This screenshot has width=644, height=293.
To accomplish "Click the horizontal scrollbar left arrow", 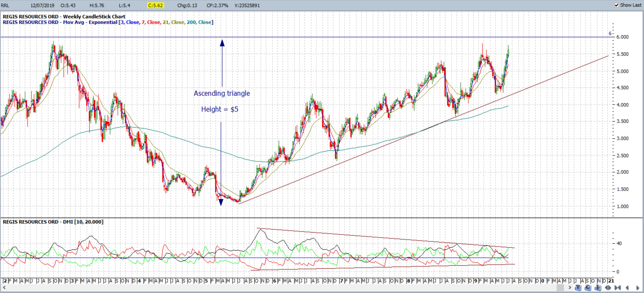I will [x=4, y=287].
